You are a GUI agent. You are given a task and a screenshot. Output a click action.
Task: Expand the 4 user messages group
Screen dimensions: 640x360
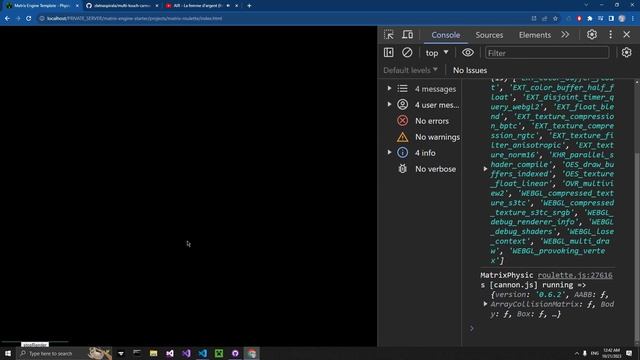coord(389,104)
